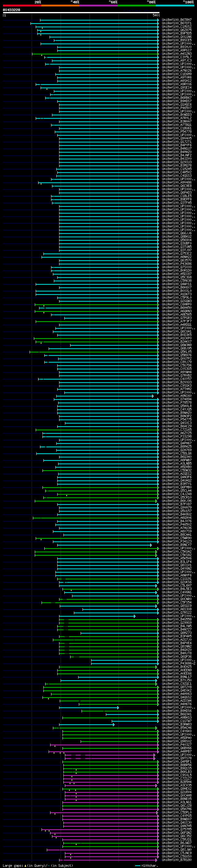Select the UniRef100_C1BU61 label
The image size is (197, 868).
[176, 128]
